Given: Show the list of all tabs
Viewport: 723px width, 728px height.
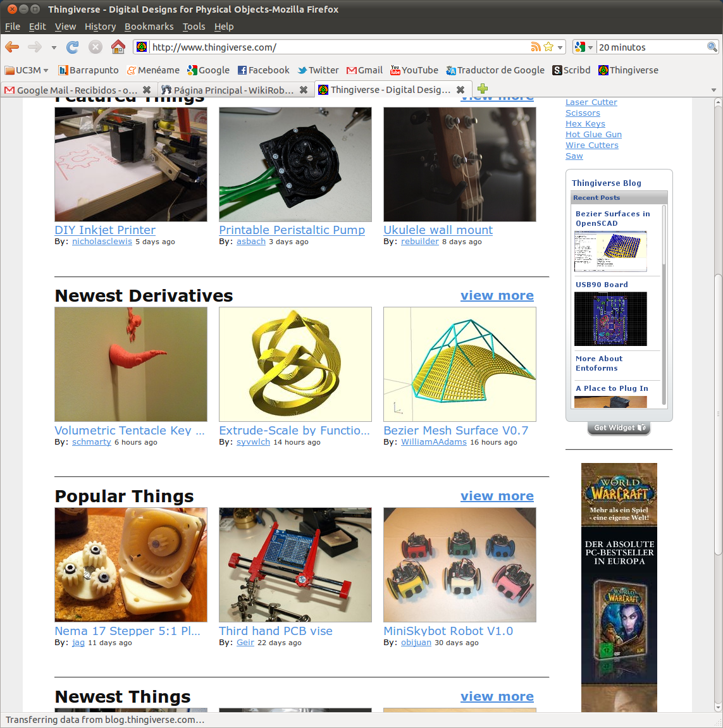Looking at the screenshot, I should pos(714,90).
